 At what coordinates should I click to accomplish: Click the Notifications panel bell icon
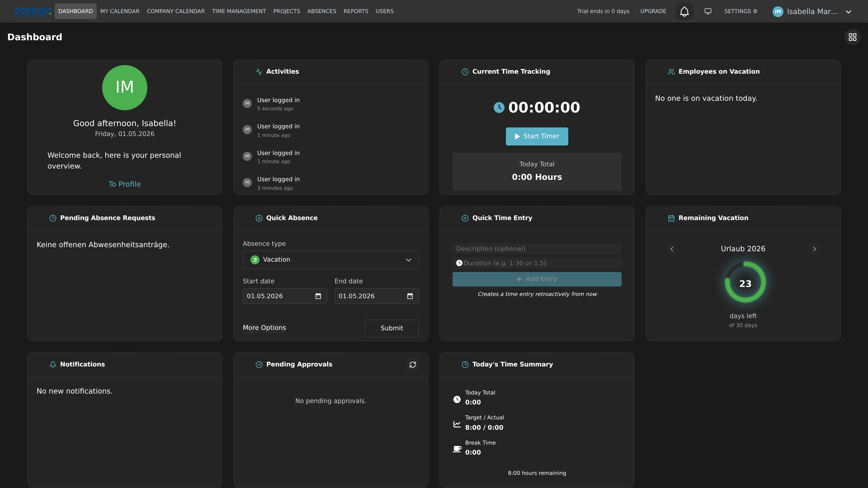coord(53,364)
